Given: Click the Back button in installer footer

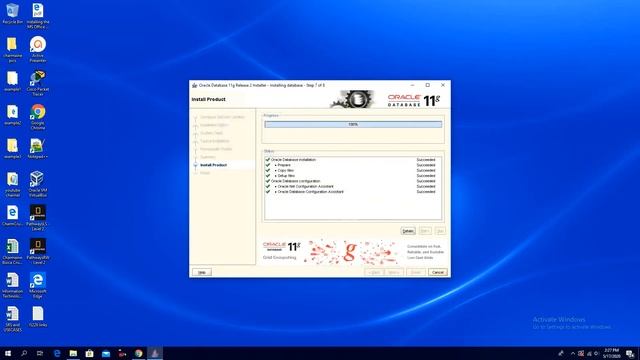Looking at the screenshot, I should pos(374,272).
